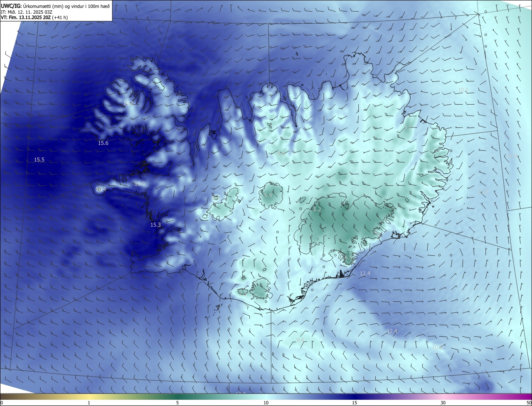Click the 15.5 value label over the western sea
Image resolution: width=532 pixels, height=406 pixels.
39,160
